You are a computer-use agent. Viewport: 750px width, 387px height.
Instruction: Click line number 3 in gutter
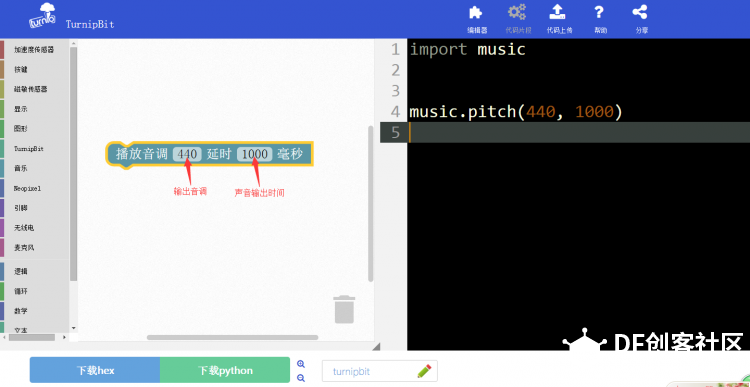[x=395, y=91]
